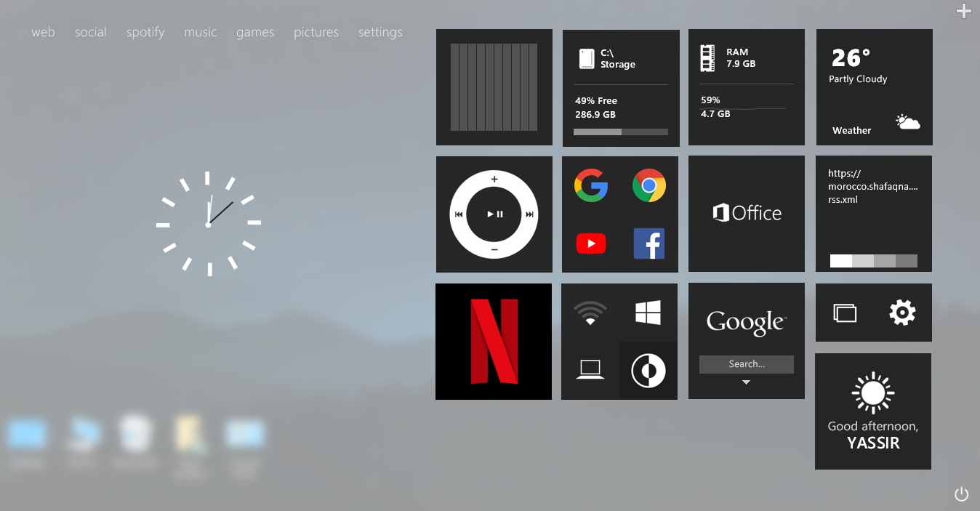The image size is (980, 511).
Task: Skip to next track on the player
Action: 530,214
